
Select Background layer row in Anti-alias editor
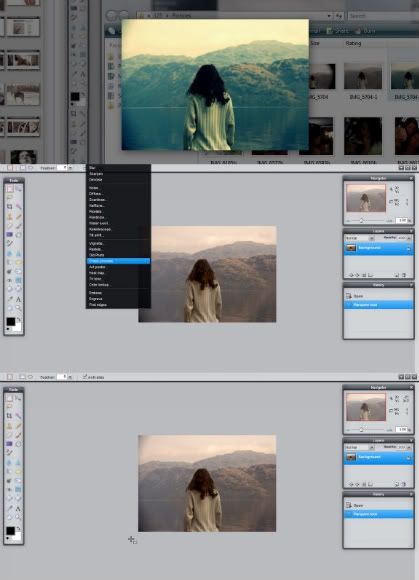tap(378, 458)
